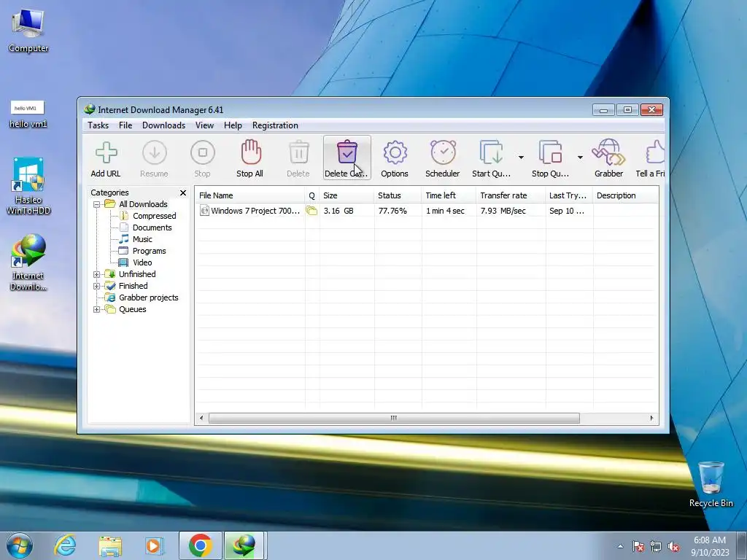Image resolution: width=747 pixels, height=560 pixels.
Task: Sort by the File Name column header
Action: 249,195
